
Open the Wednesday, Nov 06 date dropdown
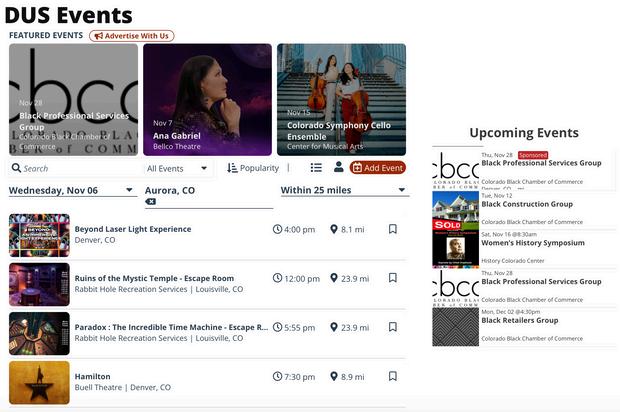73,191
